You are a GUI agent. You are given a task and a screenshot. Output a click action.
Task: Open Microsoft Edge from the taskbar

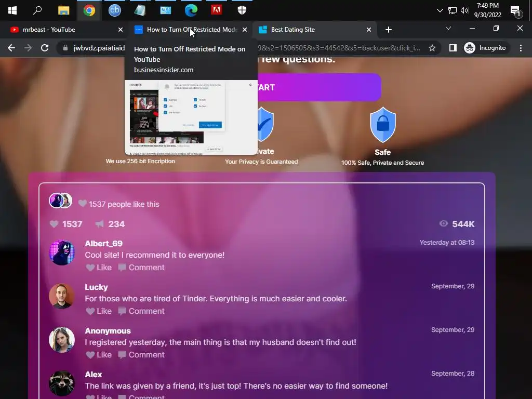[191, 10]
